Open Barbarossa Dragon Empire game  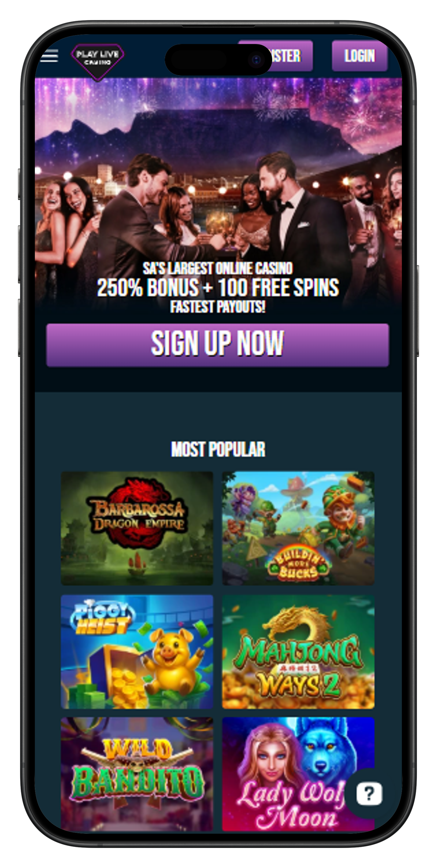pyautogui.click(x=137, y=528)
